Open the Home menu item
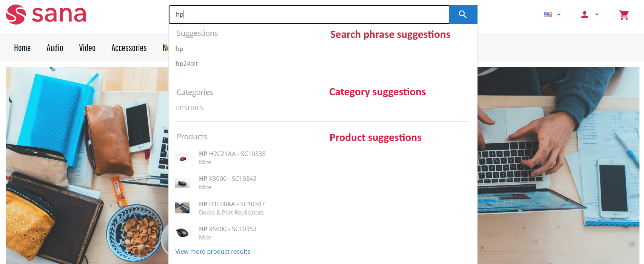The height and width of the screenshot is (264, 644). [22, 48]
